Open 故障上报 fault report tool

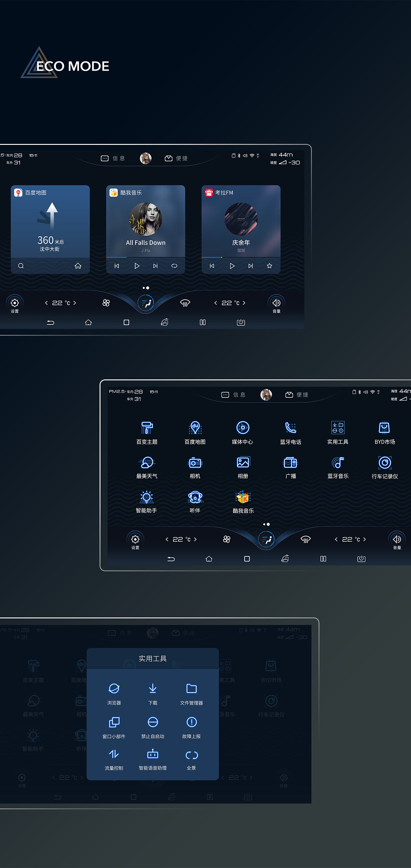[x=191, y=728]
